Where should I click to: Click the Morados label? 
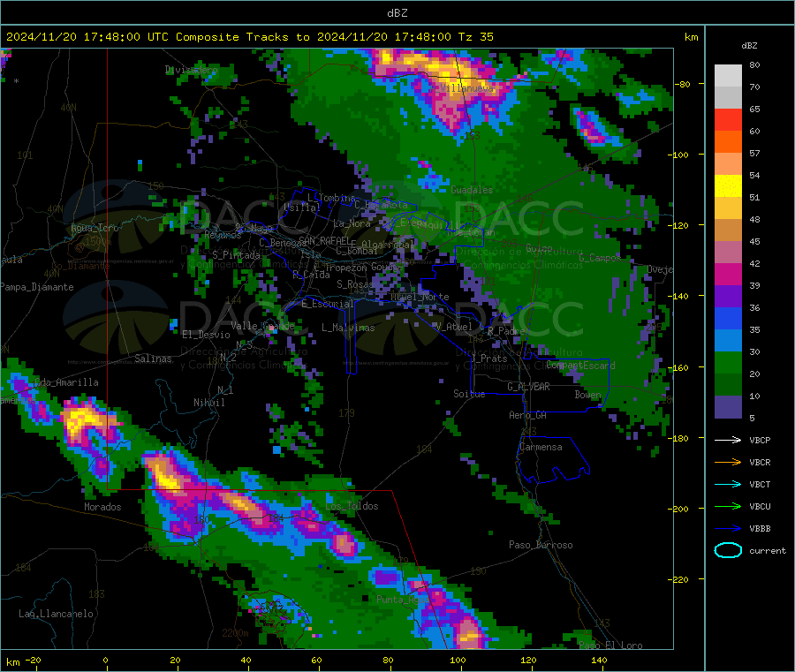pyautogui.click(x=102, y=507)
